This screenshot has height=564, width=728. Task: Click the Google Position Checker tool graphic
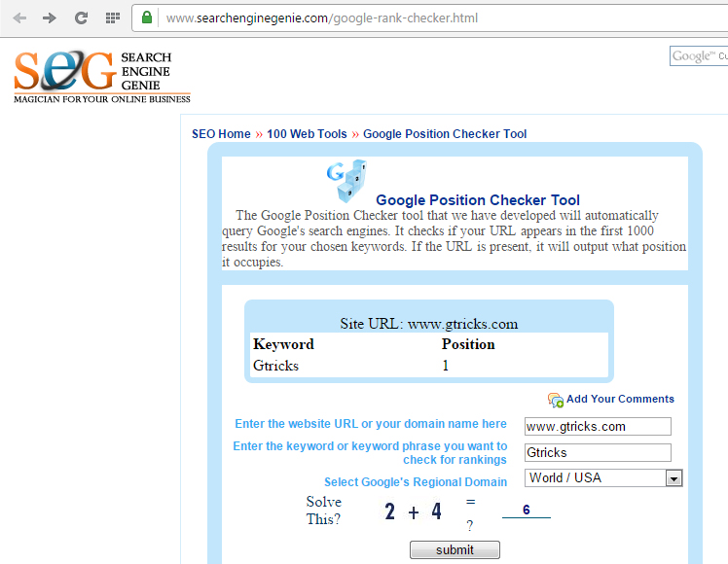tap(346, 181)
